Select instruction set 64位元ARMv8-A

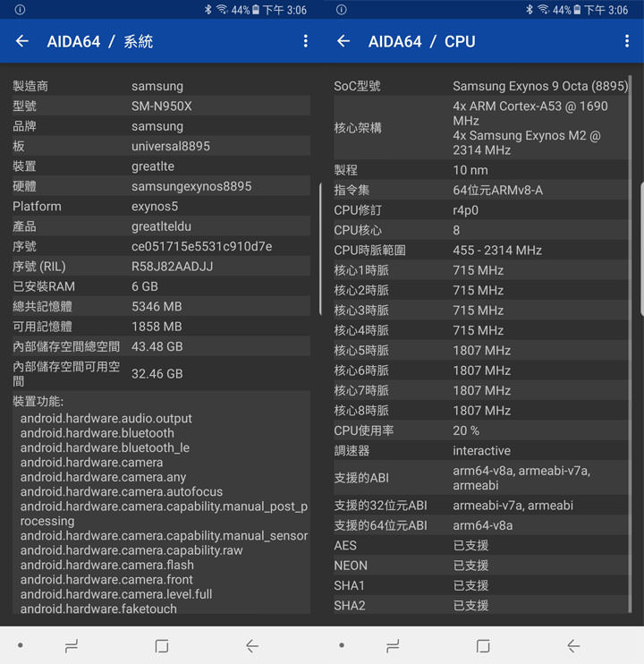click(497, 190)
